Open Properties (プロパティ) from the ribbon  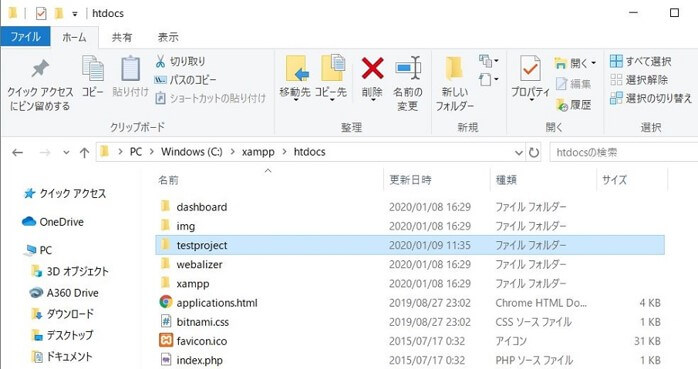[530, 77]
